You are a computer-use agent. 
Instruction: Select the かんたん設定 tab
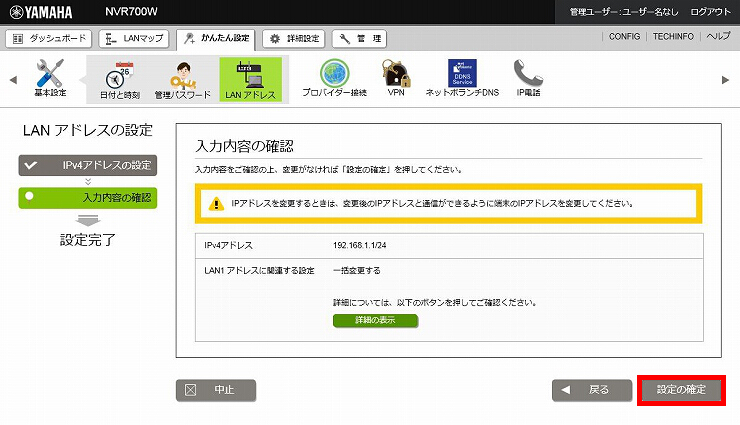[216, 39]
